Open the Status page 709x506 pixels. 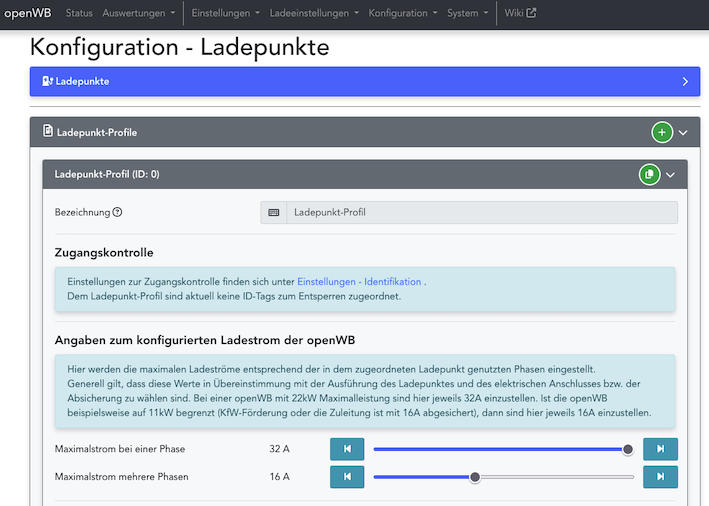79,13
